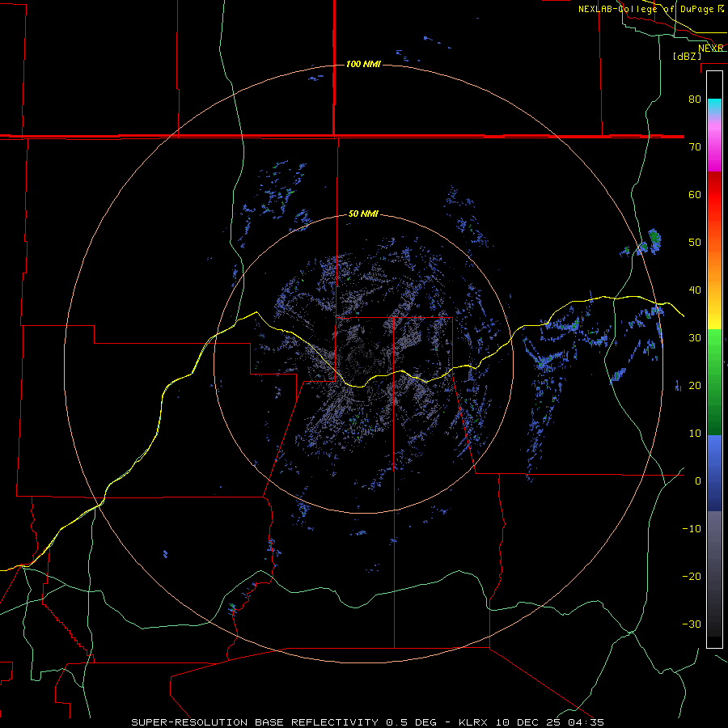
Task: Click the SUPER-RESOLUTION BASE REFLECTIVITY caption text
Action: coord(256,722)
